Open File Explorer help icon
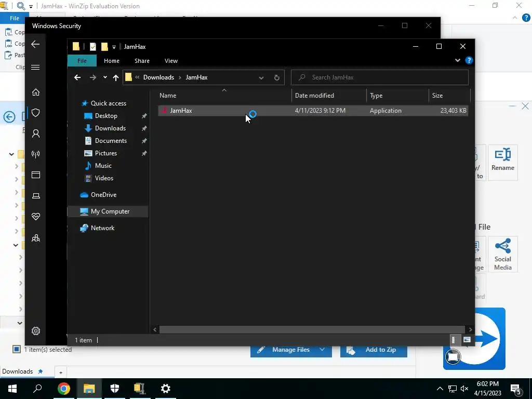This screenshot has height=399, width=532. (x=469, y=60)
